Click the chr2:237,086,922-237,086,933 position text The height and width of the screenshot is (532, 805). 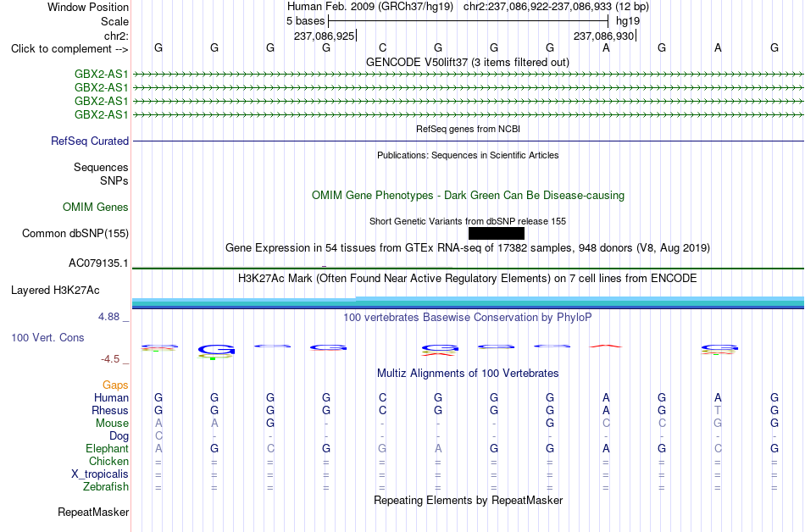(537, 7)
